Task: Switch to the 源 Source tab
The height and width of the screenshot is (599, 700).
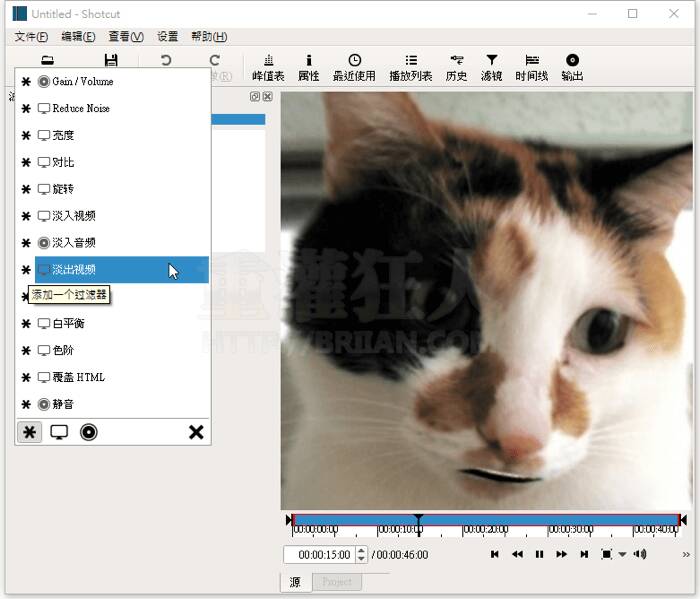Action: (295, 582)
